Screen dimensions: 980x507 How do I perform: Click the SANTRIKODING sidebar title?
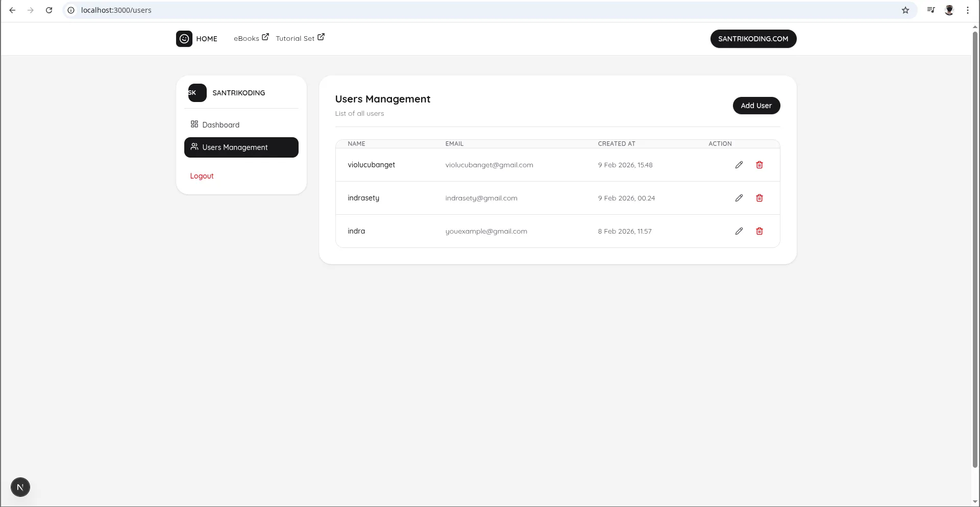pos(239,93)
